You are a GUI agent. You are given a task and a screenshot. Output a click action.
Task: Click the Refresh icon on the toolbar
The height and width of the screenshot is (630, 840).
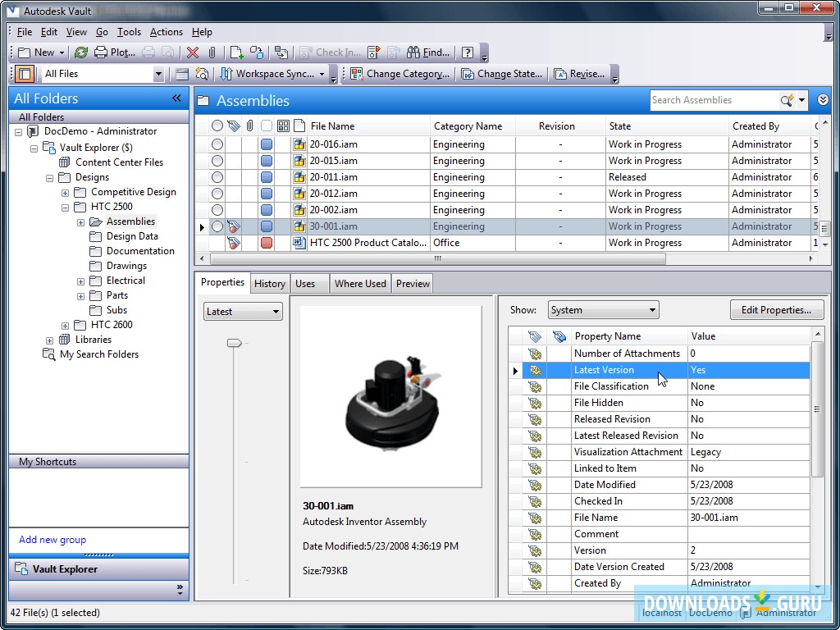coord(81,52)
